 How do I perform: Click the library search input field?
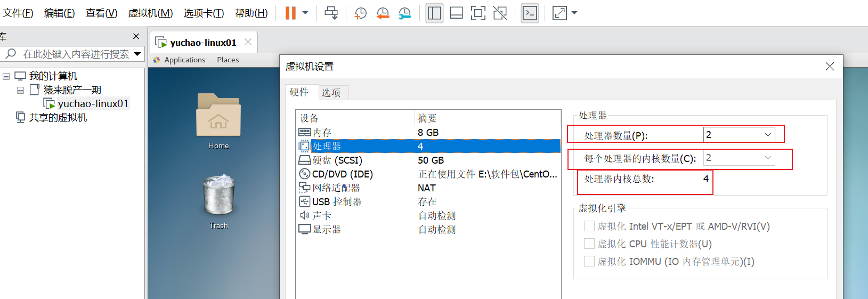(x=76, y=54)
